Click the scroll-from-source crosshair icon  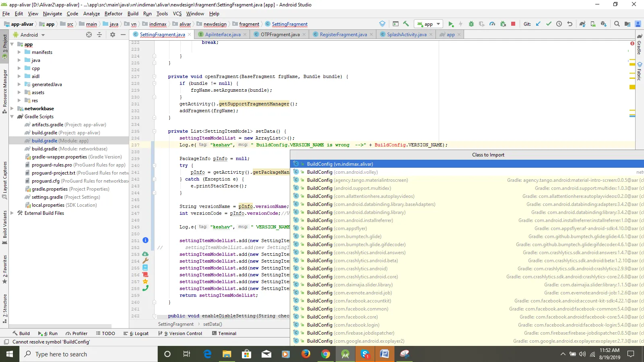coord(89,35)
